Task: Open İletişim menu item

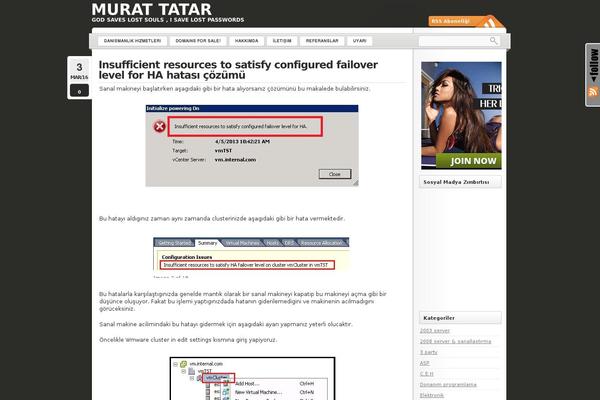Action: (282, 41)
